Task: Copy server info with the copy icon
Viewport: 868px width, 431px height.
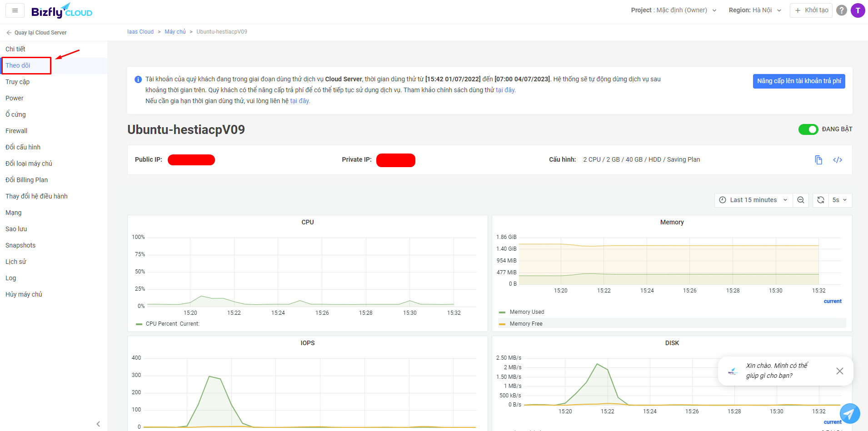Action: 818,160
